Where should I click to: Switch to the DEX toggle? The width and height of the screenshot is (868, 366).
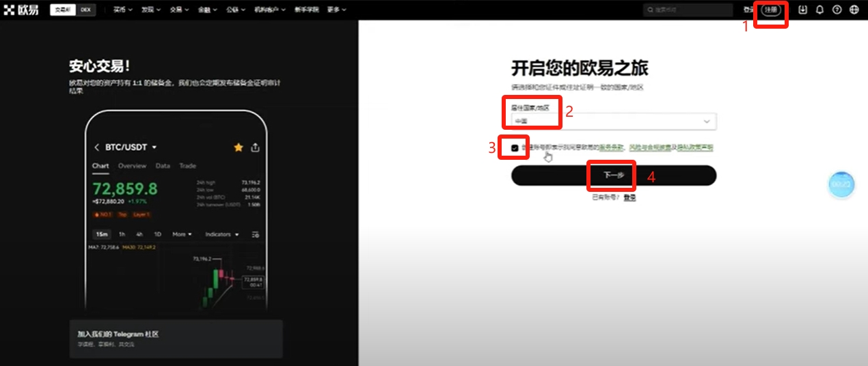click(85, 10)
